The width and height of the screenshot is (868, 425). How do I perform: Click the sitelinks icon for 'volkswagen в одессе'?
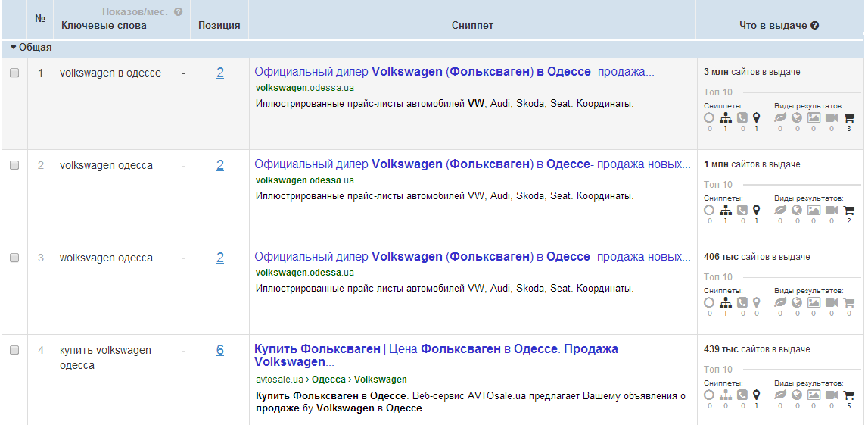725,118
